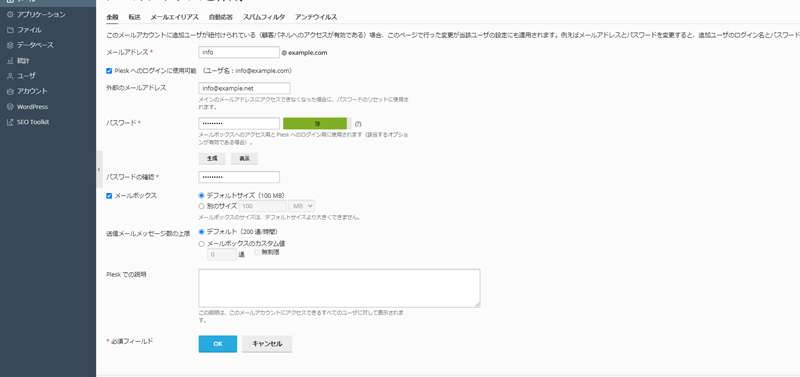Select the メールボックスのカスタム値 radio button
The width and height of the screenshot is (800, 377).
click(201, 244)
